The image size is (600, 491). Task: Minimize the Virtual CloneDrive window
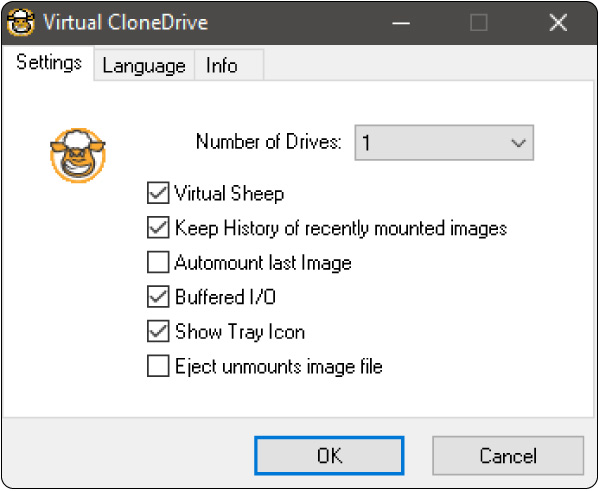tap(401, 23)
